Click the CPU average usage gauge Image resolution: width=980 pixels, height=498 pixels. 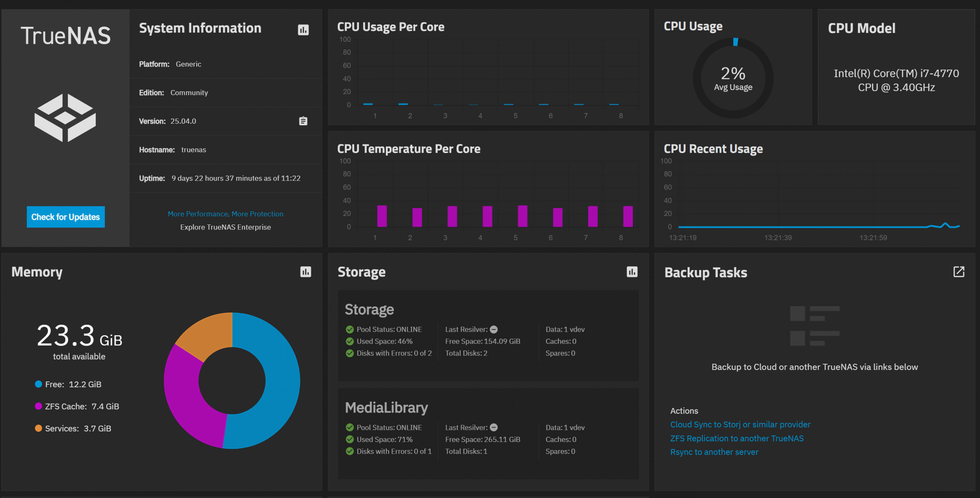733,78
